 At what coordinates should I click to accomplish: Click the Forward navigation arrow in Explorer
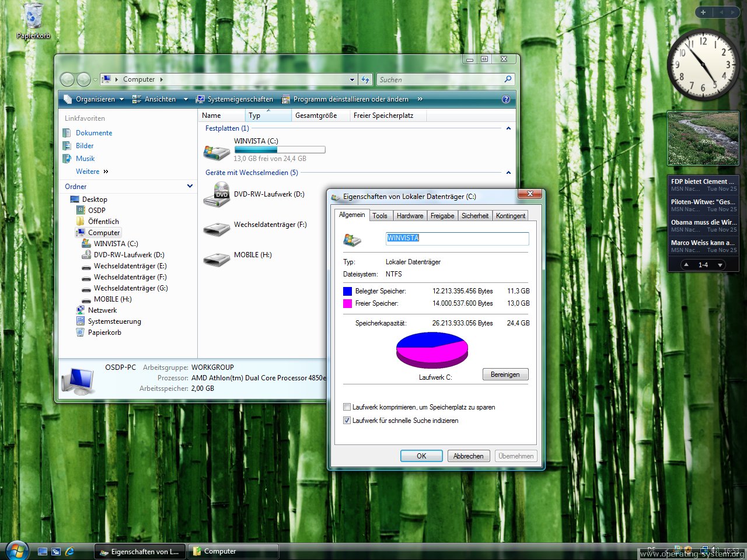pyautogui.click(x=84, y=79)
